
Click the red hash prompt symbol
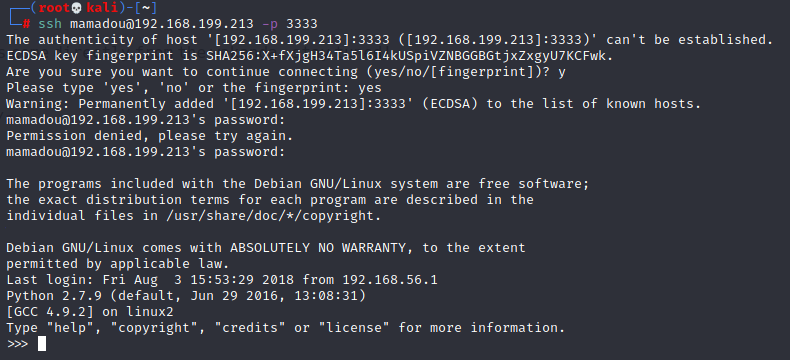pyautogui.click(x=26, y=24)
